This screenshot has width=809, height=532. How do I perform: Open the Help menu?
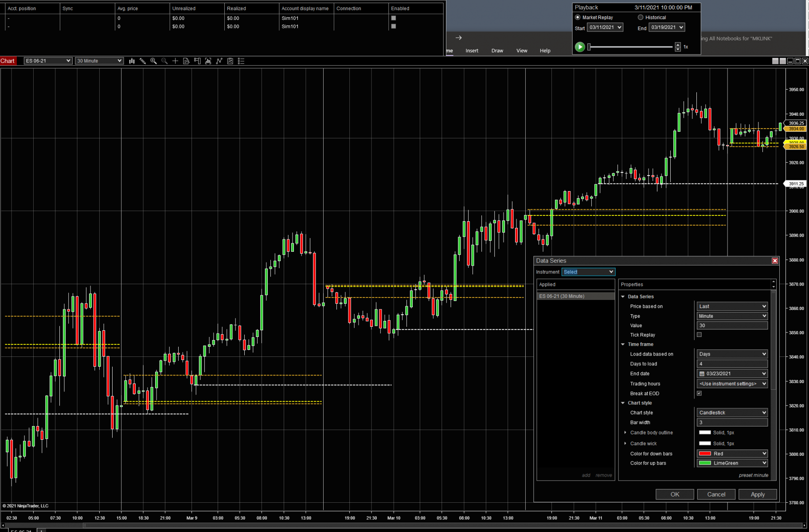click(545, 51)
